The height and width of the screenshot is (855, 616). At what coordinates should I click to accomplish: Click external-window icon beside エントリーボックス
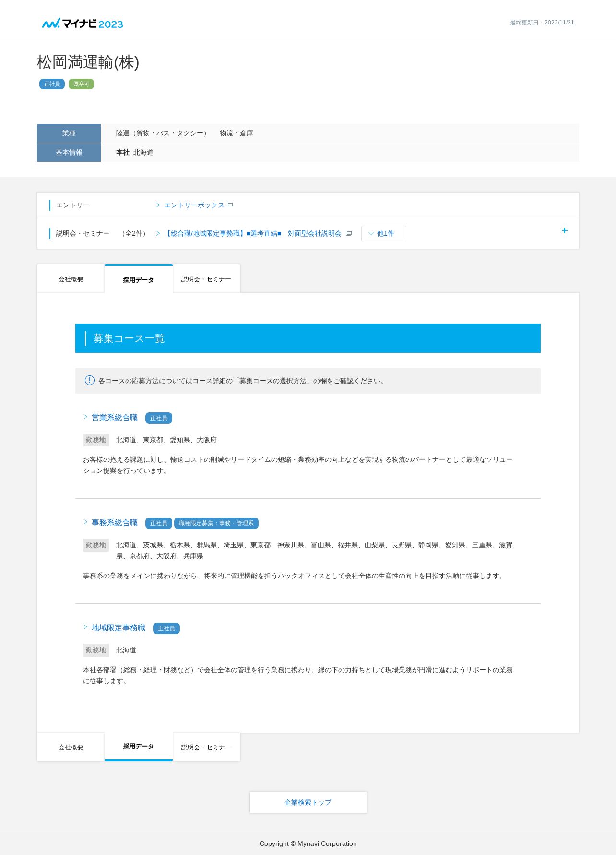[230, 205]
